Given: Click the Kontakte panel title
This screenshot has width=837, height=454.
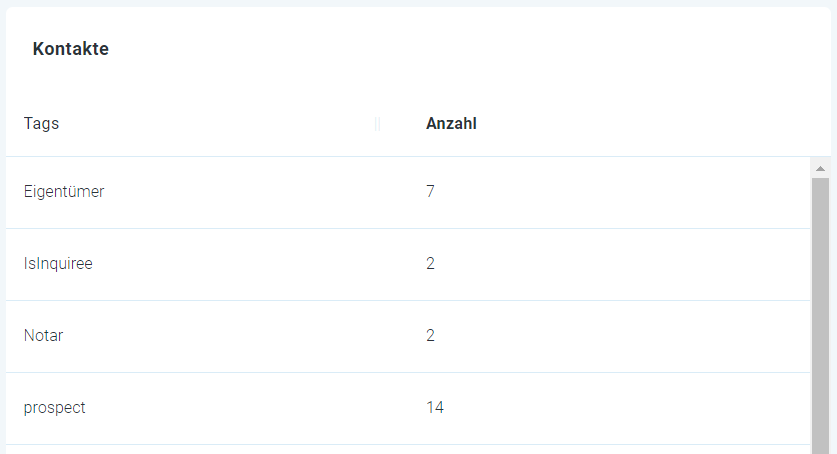Looking at the screenshot, I should click(x=70, y=49).
